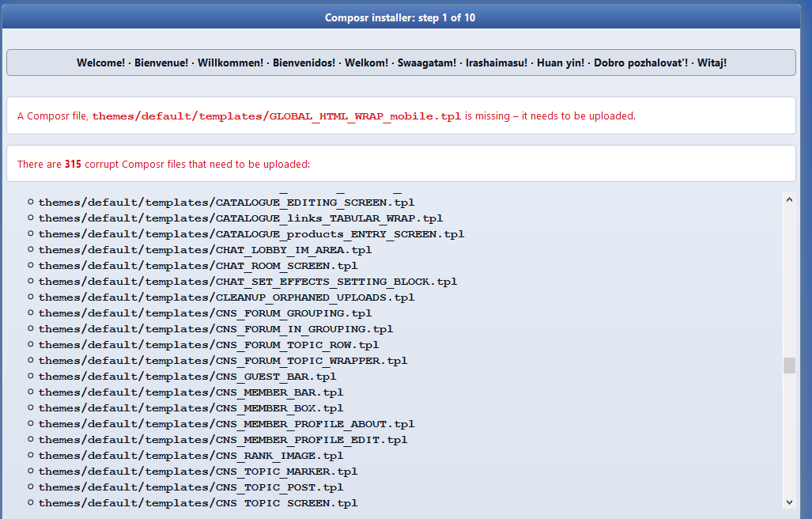Click the Irashaimasu! greeting
The width and height of the screenshot is (812, 519).
coord(496,63)
